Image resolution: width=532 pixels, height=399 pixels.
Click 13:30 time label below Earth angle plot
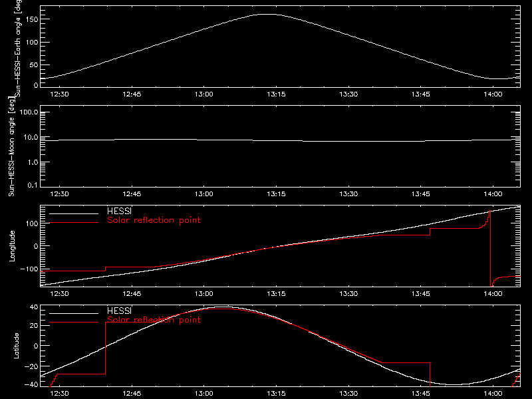(x=348, y=94)
